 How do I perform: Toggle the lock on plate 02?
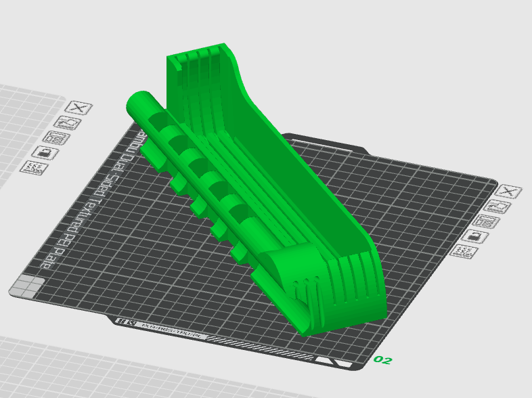[x=476, y=236]
